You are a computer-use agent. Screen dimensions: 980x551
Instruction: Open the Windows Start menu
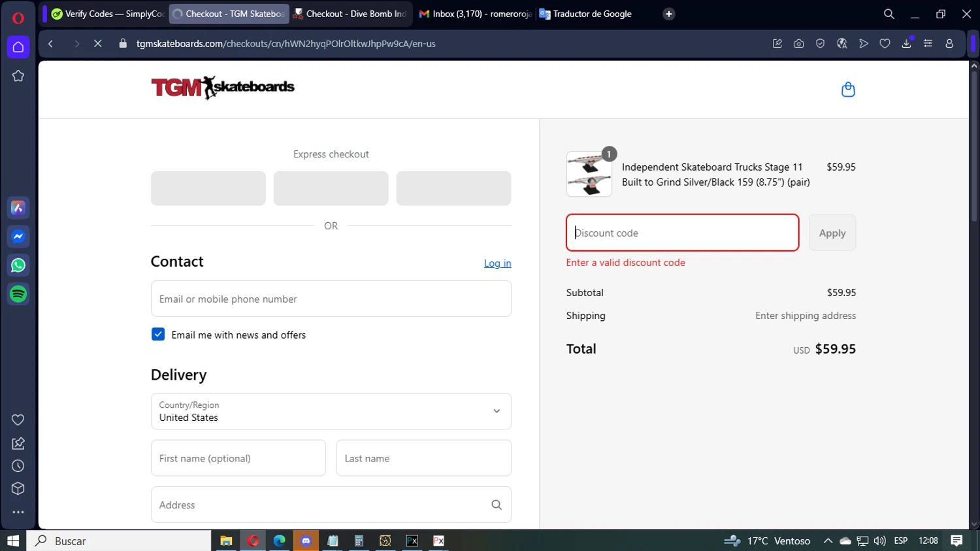coord(13,541)
